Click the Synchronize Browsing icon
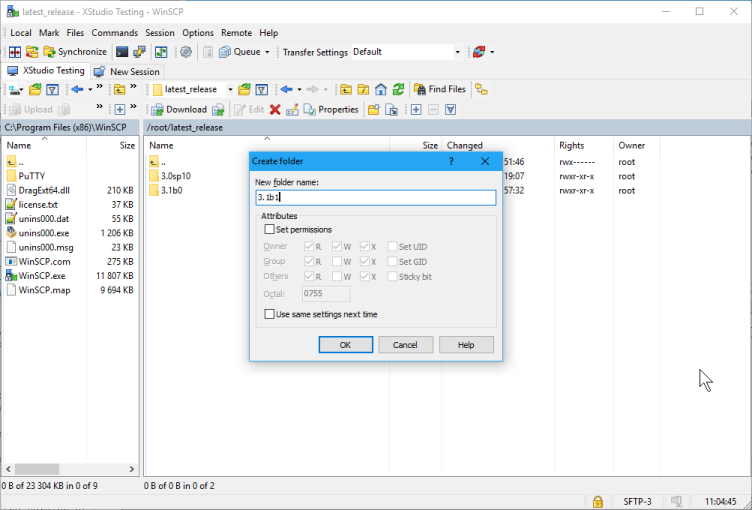752x510 pixels. point(32,52)
